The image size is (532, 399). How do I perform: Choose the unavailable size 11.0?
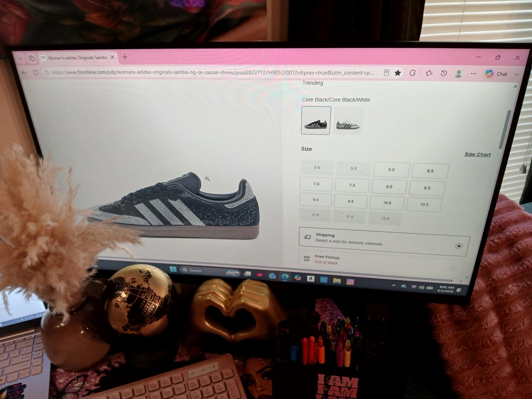[x=315, y=215]
